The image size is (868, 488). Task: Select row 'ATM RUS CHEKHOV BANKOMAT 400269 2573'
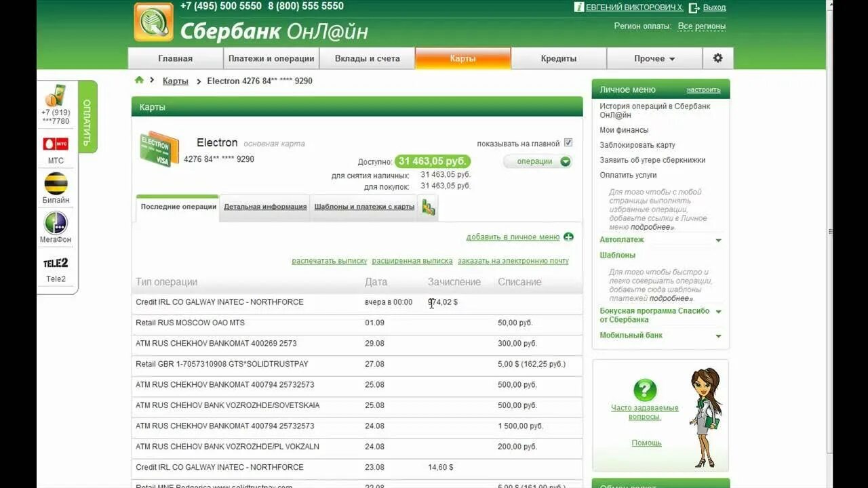357,344
